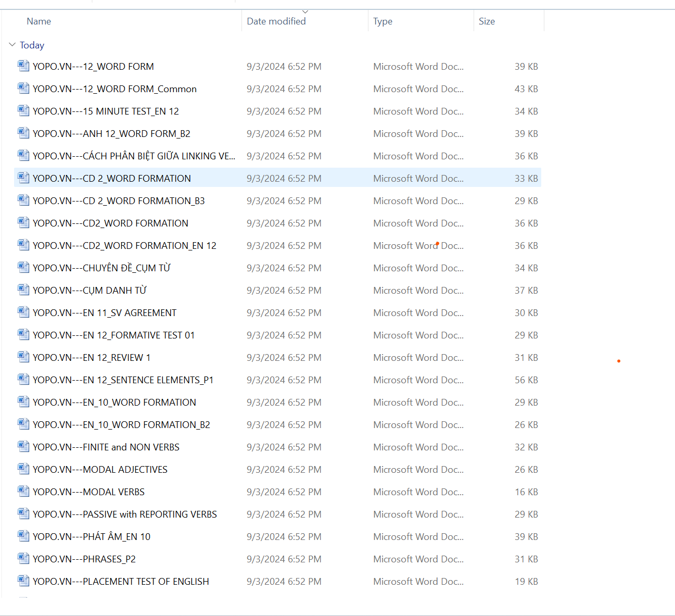Click the 19 KB size of PLACEMENT TEST
Viewport: 675px width, 616px height.
point(526,582)
